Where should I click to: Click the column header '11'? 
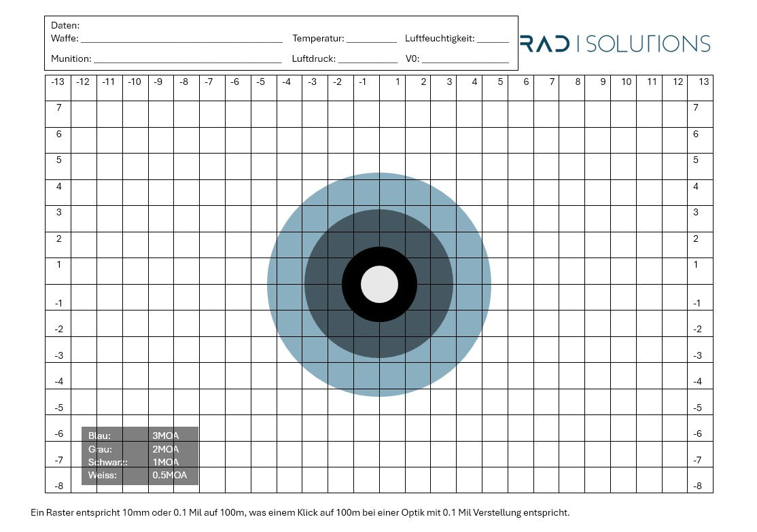(652, 82)
